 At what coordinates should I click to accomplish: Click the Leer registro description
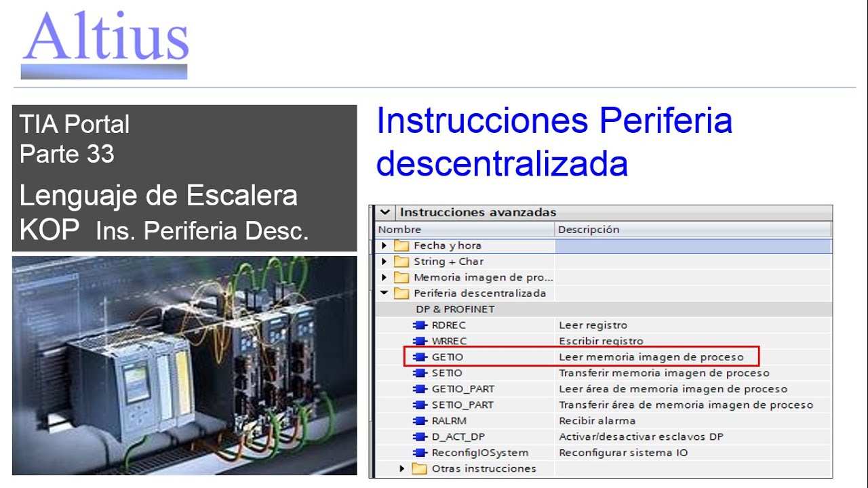tap(593, 325)
